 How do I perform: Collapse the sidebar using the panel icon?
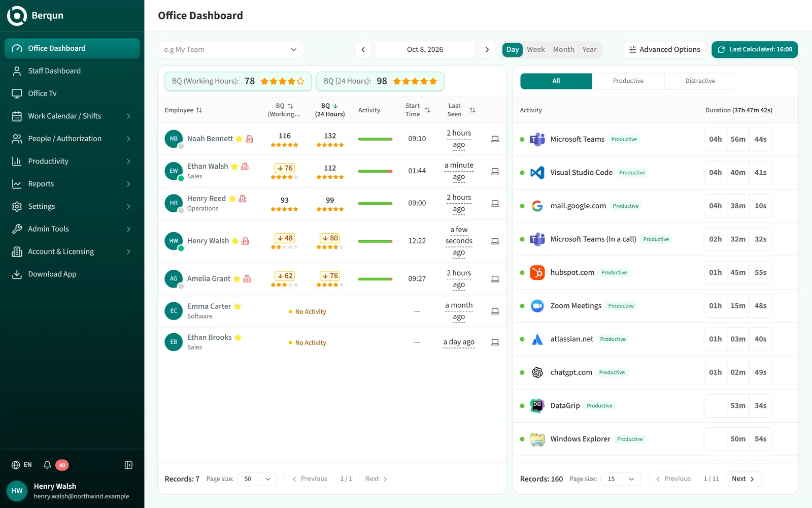click(x=128, y=465)
